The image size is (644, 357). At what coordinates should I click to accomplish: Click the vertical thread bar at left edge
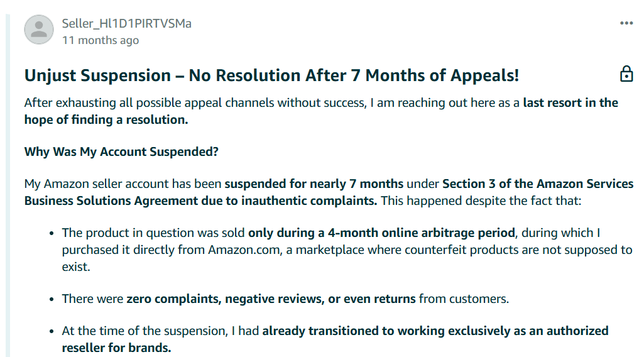8,185
